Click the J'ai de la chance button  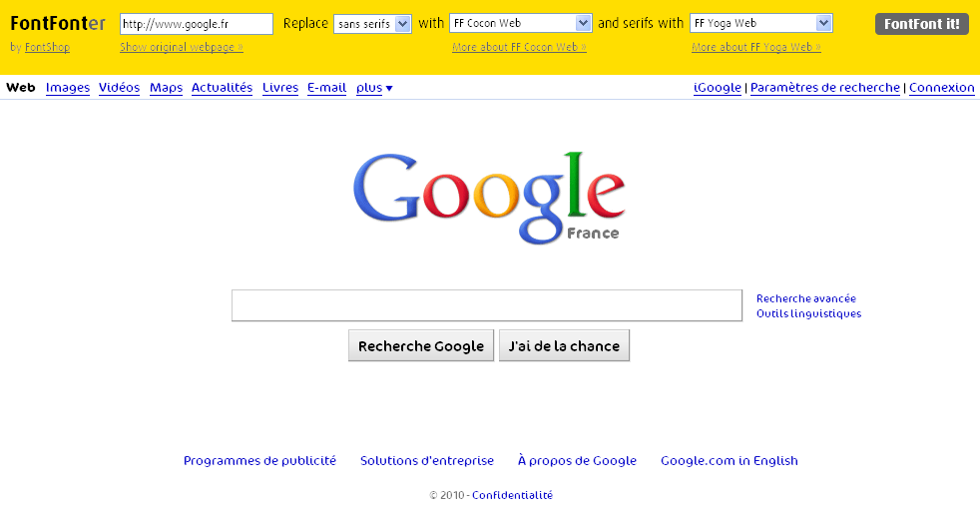pos(564,345)
